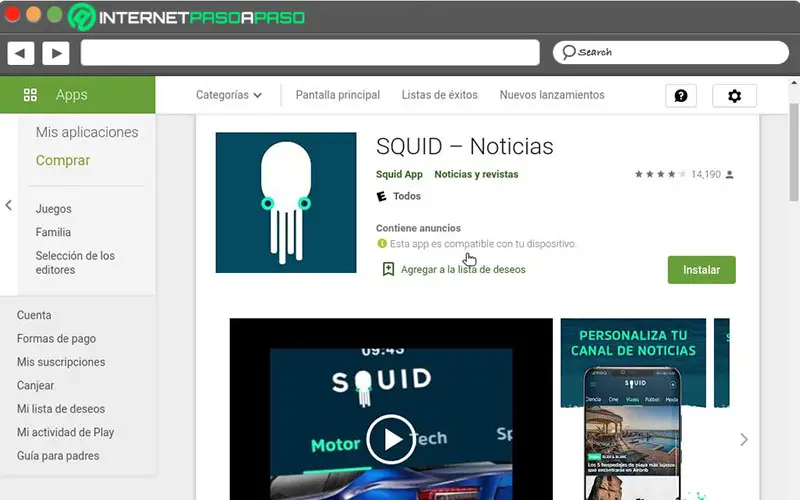This screenshot has height=500, width=800.
Task: Open Selección de los editores
Action: 75,263
